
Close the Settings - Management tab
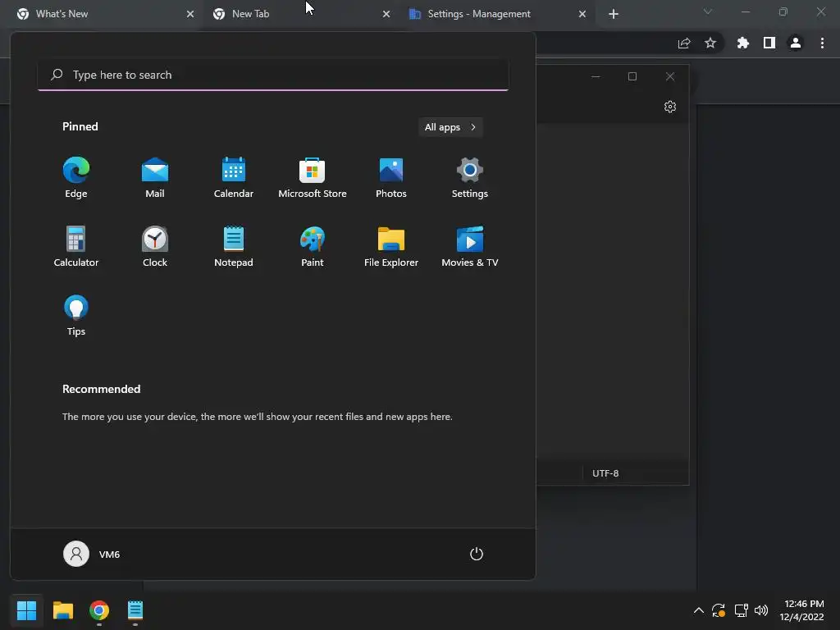582,15
